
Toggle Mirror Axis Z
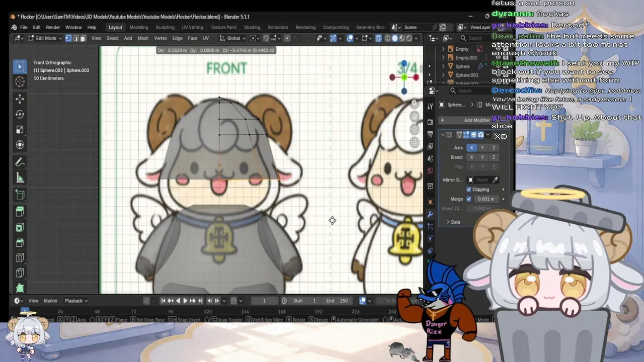(494, 148)
